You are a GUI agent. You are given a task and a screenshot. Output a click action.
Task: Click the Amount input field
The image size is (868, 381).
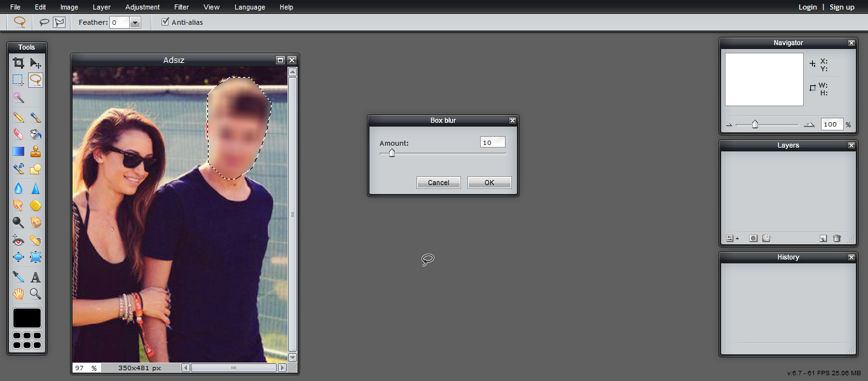(x=492, y=142)
